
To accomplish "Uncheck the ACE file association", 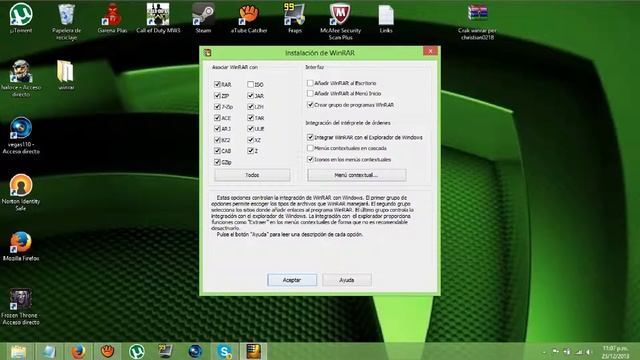I will point(217,118).
